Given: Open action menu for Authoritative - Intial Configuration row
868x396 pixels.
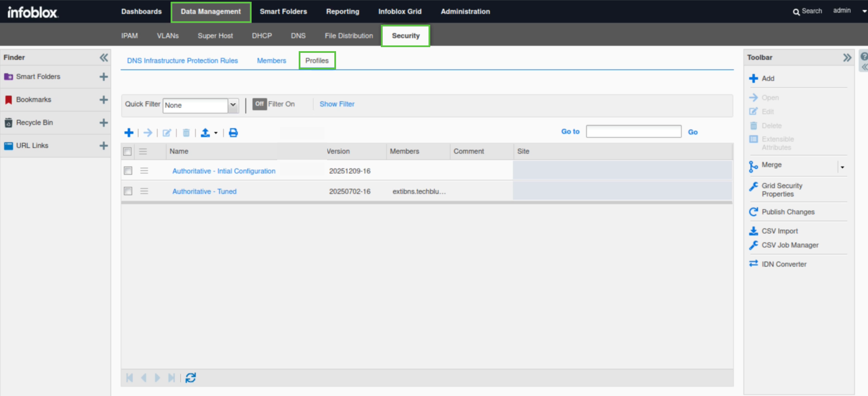Looking at the screenshot, I should click(144, 171).
